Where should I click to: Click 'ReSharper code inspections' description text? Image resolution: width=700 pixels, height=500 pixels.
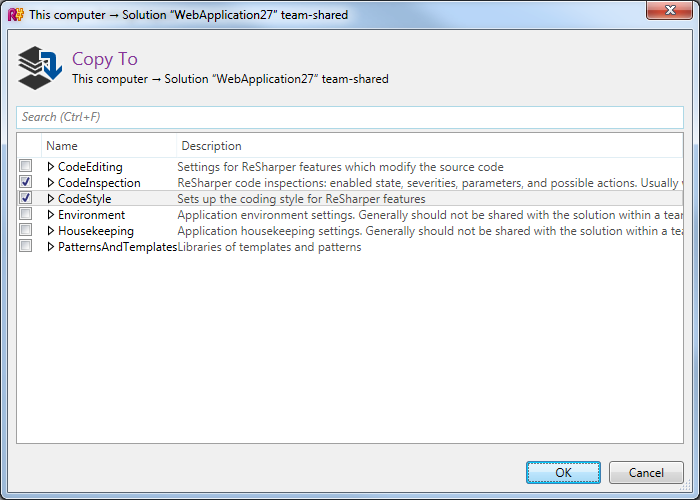click(x=430, y=183)
